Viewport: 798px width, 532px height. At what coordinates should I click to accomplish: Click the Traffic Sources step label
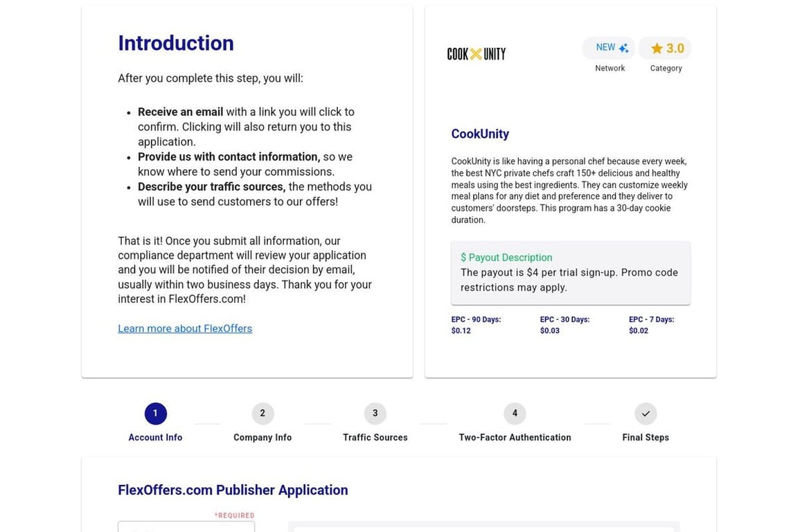pos(375,437)
